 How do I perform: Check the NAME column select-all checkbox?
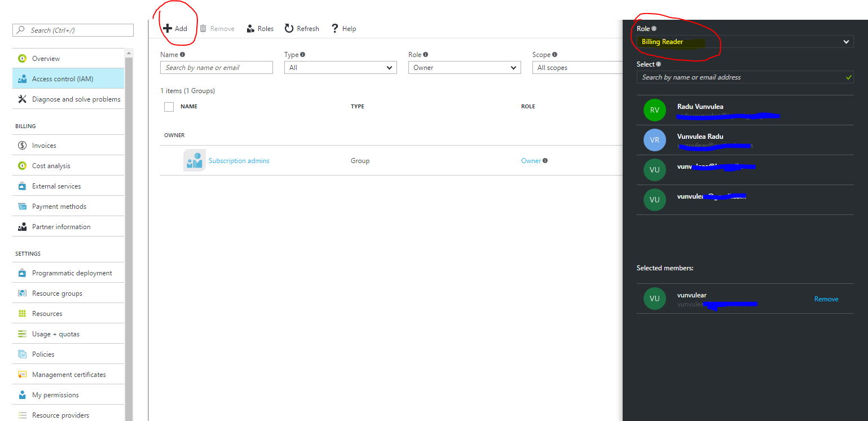click(169, 106)
